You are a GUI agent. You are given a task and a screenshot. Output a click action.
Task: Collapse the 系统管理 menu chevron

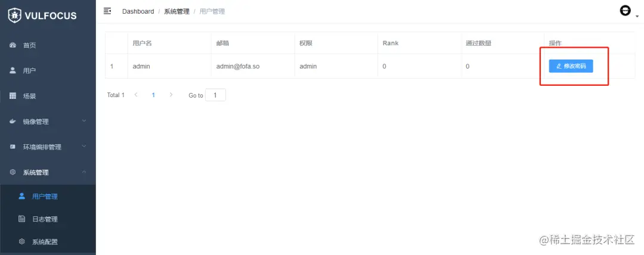pos(84,172)
